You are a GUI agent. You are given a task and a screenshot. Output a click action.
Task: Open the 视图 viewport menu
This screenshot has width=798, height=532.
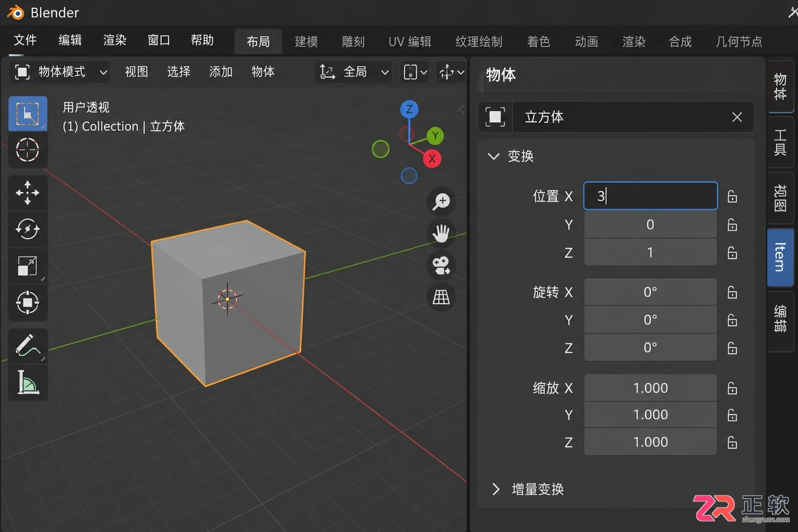coord(136,72)
